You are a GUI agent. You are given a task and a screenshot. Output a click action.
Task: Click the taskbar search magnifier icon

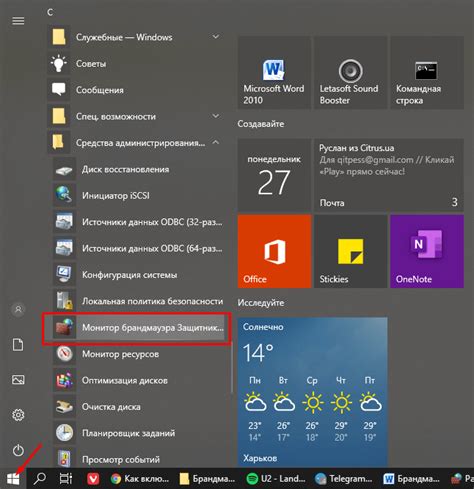pyautogui.click(x=40, y=479)
